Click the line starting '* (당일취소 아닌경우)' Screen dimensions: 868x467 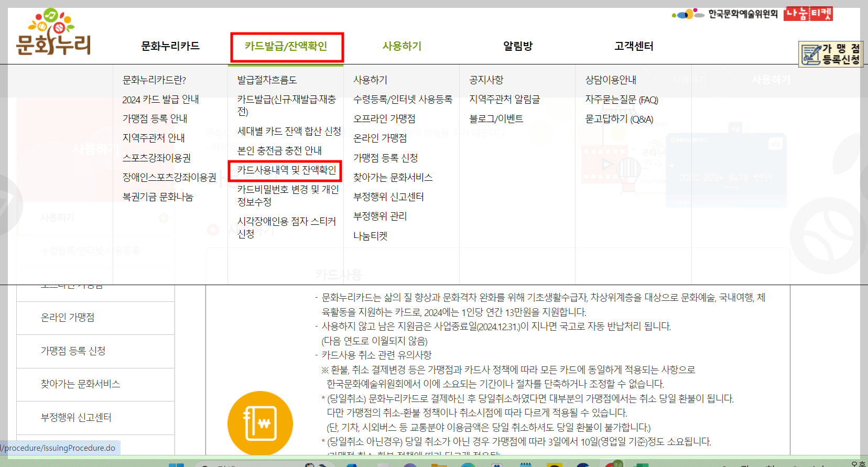pyautogui.click(x=516, y=441)
